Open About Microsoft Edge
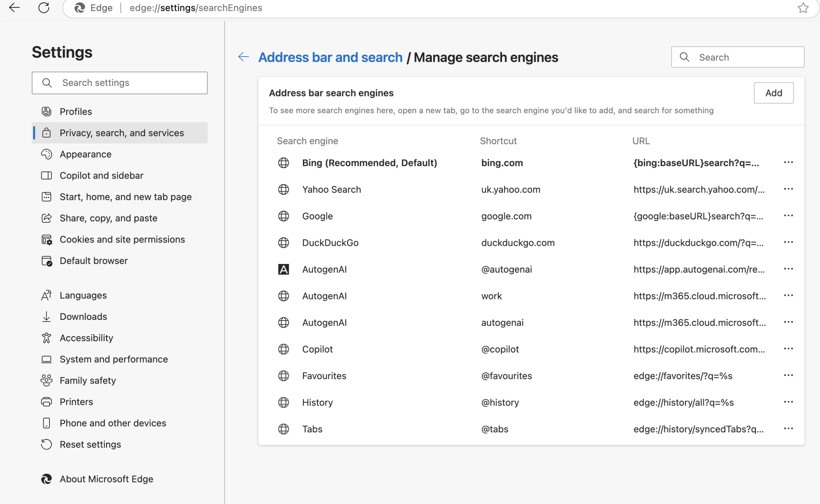The image size is (820, 504). click(x=120, y=479)
